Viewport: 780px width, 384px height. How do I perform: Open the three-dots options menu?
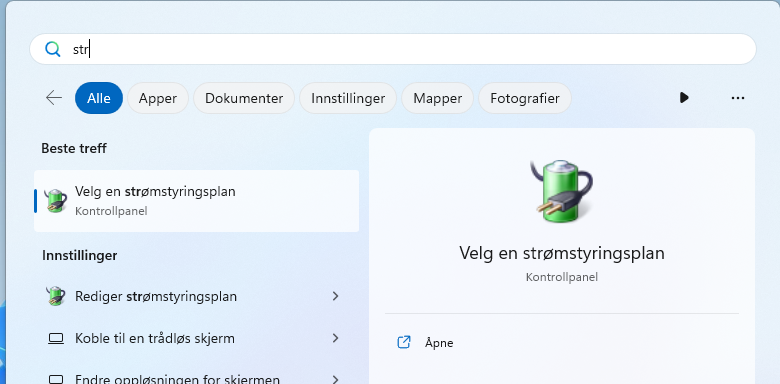738,98
